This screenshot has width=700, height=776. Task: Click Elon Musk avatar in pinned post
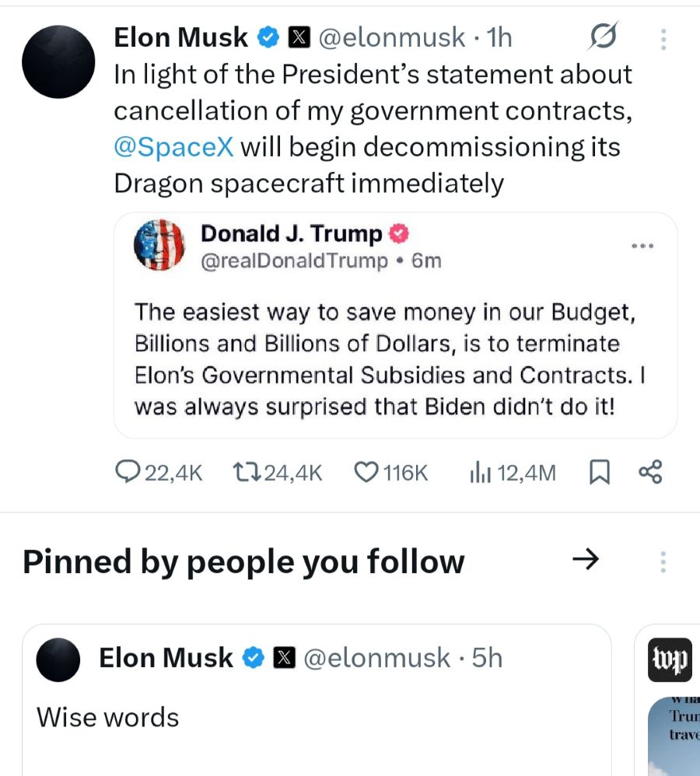click(x=58, y=659)
